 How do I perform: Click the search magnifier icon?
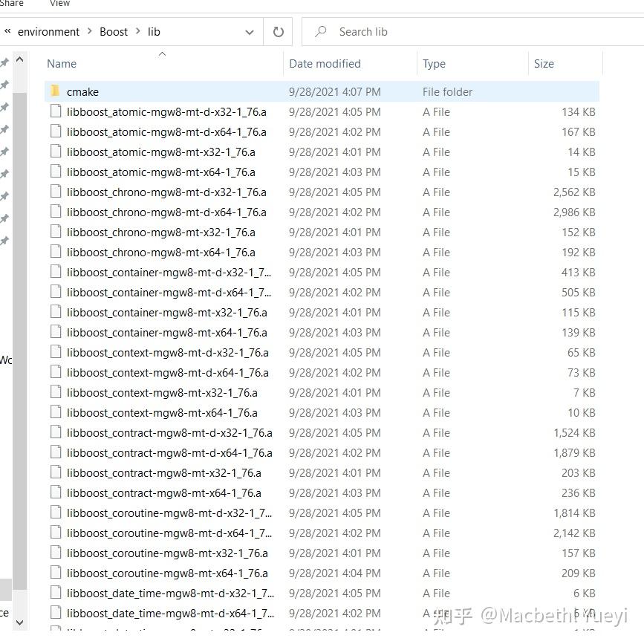click(x=319, y=31)
